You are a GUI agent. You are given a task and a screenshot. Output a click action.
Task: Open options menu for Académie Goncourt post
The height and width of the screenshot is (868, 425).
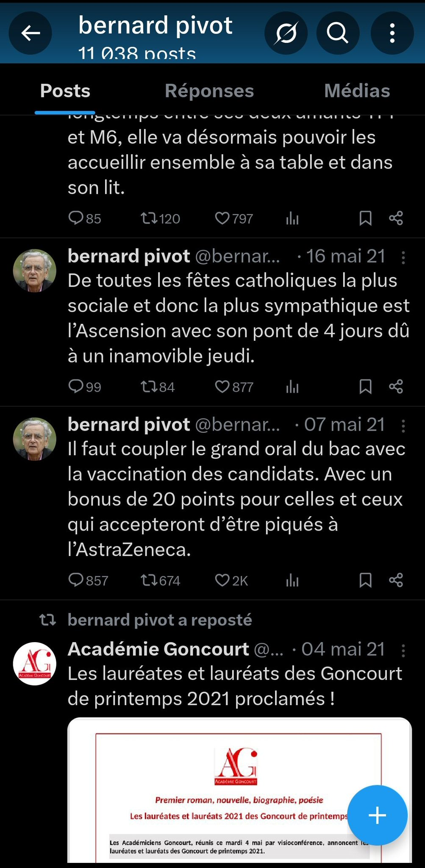pos(403,651)
